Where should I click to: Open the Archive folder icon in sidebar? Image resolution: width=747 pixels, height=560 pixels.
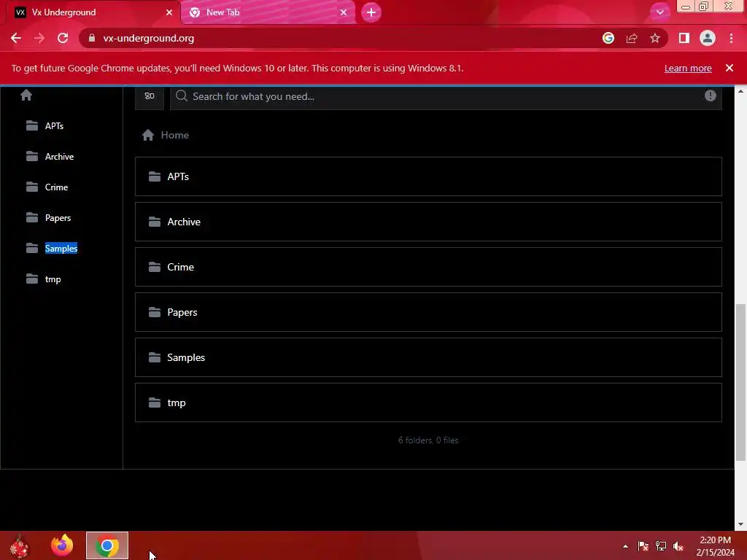pos(32,156)
